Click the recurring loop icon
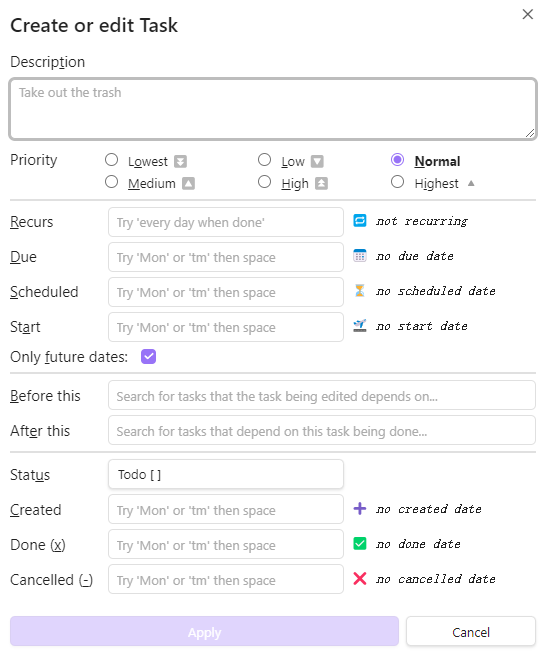550x654 pixels. click(359, 221)
